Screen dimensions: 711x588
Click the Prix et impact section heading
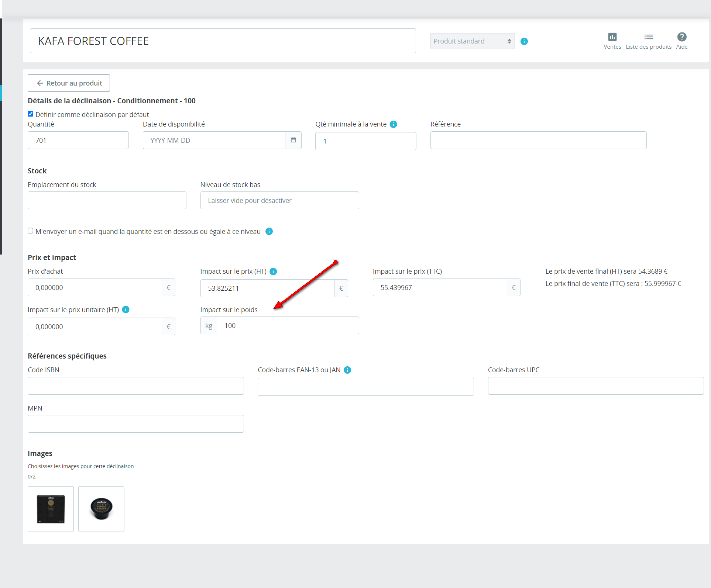click(x=52, y=257)
